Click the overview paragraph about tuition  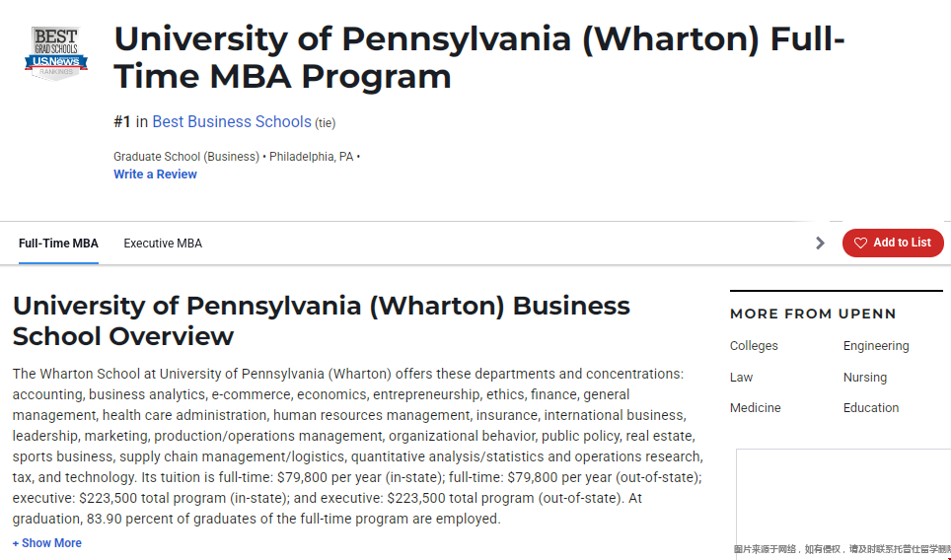click(x=358, y=446)
